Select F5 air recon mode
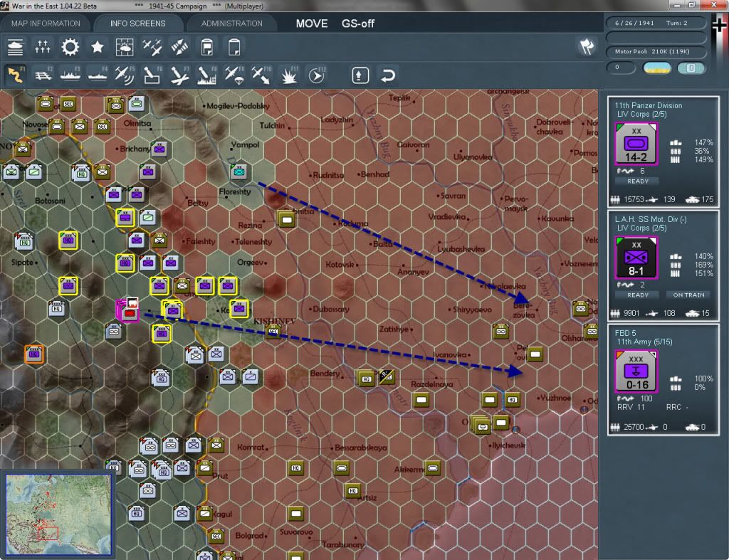This screenshot has width=729, height=560. coord(125,75)
